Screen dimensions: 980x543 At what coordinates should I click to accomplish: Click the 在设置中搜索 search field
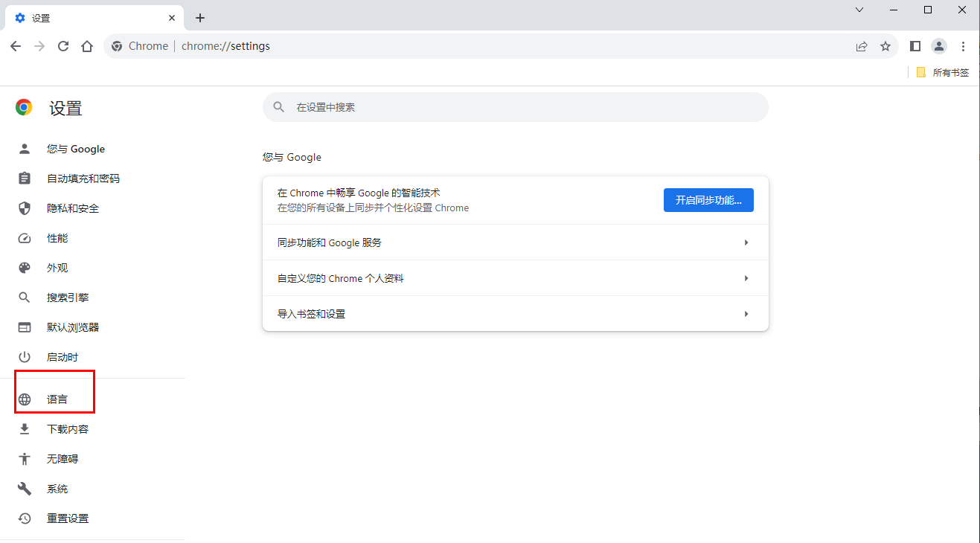(516, 107)
